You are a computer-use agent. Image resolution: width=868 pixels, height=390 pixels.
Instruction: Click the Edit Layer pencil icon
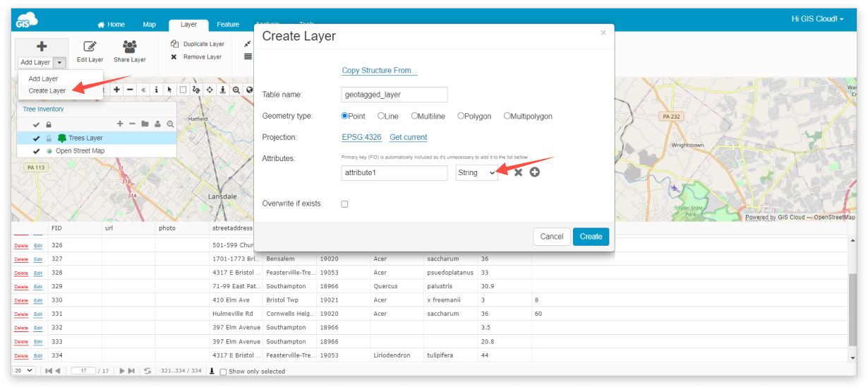90,47
